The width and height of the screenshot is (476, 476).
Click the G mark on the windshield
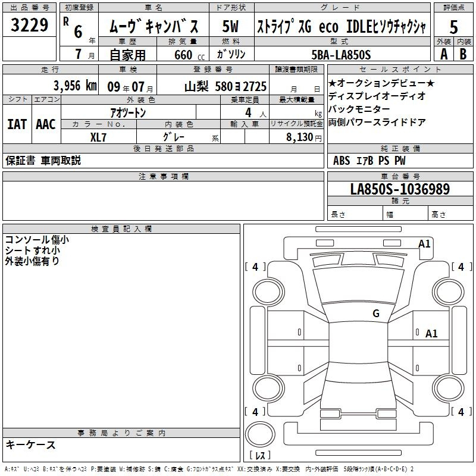[375, 314]
